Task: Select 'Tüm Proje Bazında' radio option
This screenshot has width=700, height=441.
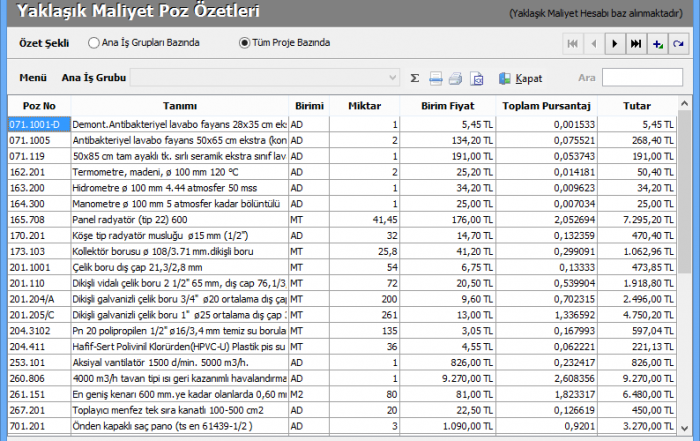Action: [244, 43]
